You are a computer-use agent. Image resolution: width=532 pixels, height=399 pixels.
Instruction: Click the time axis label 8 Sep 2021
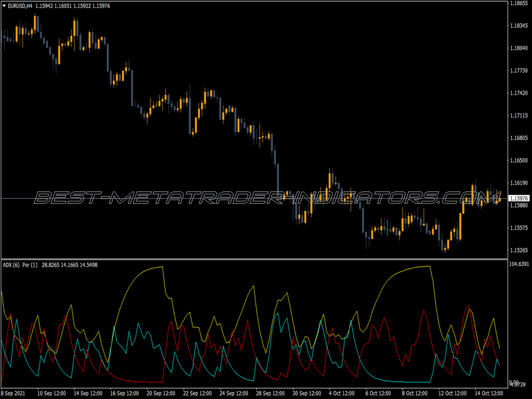click(x=13, y=394)
